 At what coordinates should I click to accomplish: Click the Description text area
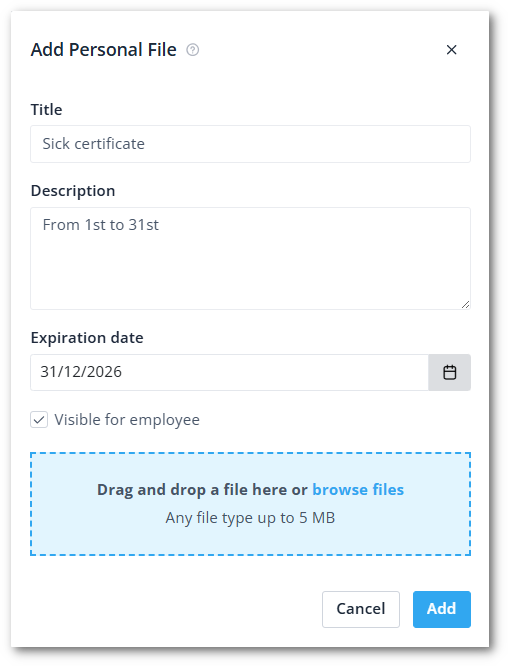(x=250, y=258)
